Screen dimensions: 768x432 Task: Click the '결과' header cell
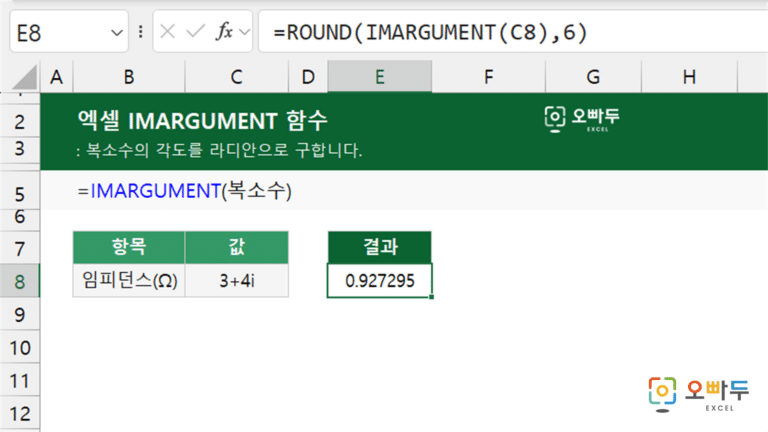coord(380,247)
